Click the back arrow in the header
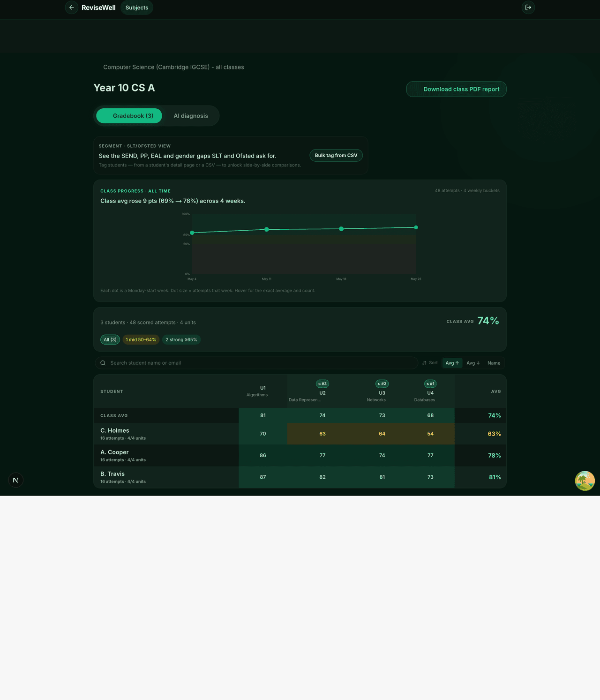 pos(71,8)
